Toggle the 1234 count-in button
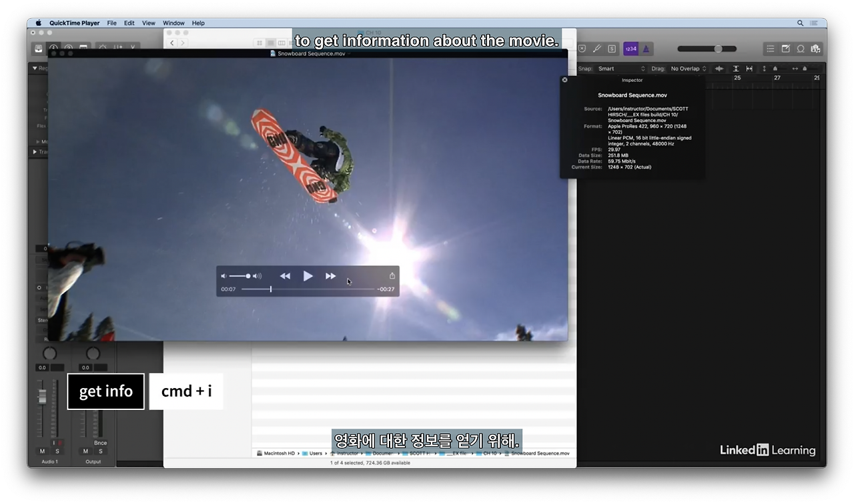854x504 pixels. point(630,48)
